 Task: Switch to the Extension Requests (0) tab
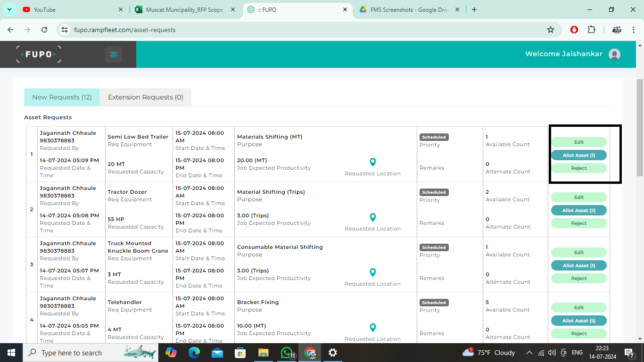coord(145,97)
